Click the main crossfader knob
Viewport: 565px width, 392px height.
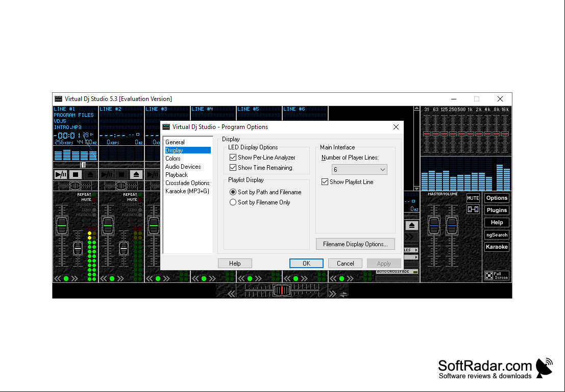click(x=282, y=290)
